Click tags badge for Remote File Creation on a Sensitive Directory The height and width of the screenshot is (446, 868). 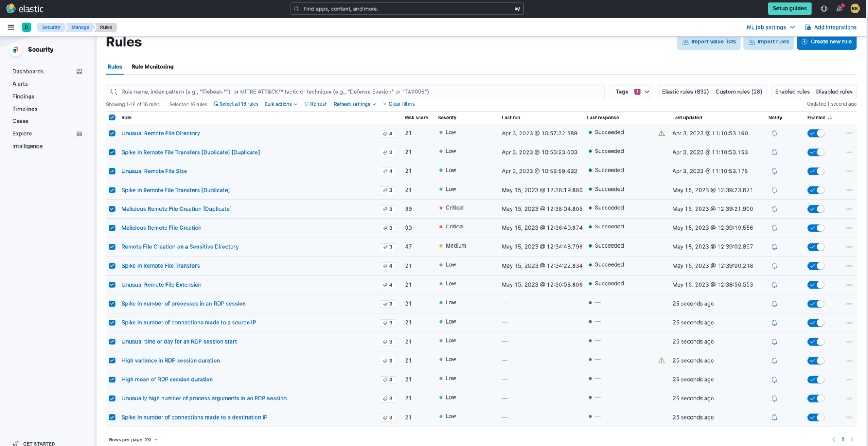387,247
